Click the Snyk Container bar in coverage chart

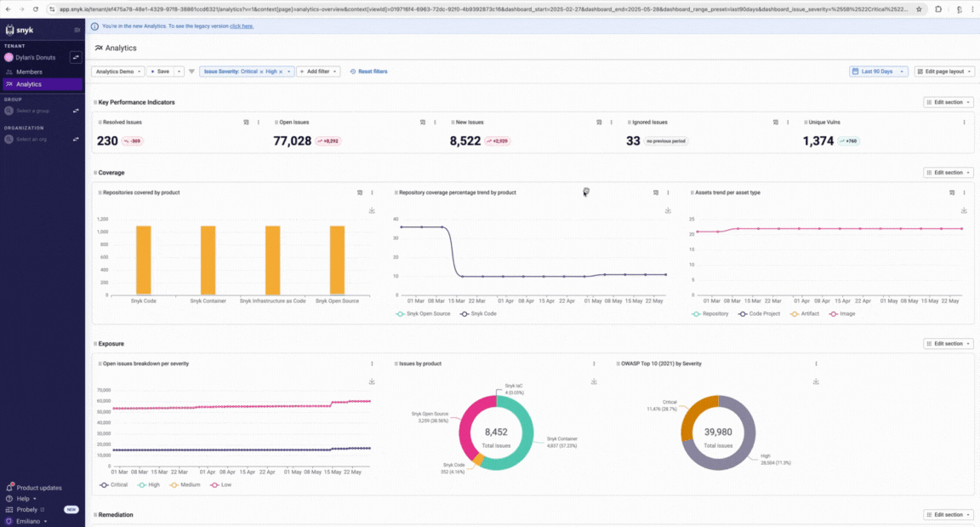tap(208, 260)
